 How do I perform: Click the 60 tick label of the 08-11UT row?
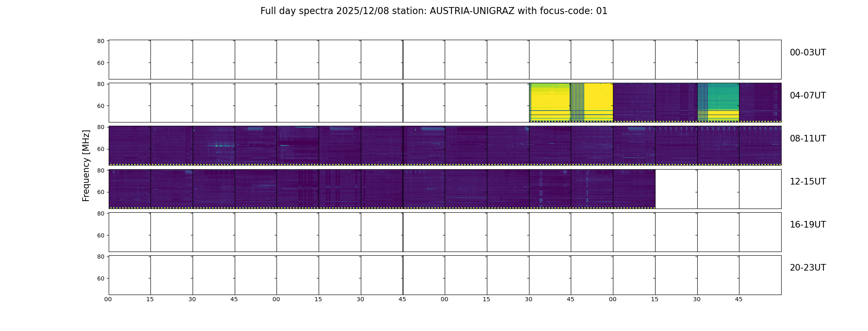(x=100, y=149)
